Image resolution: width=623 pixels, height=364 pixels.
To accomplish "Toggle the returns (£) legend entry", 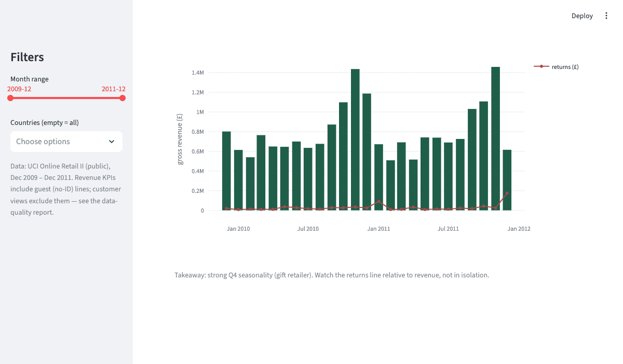I will point(557,67).
